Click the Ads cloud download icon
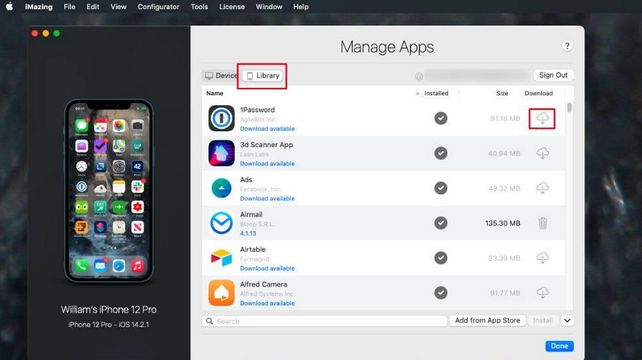 click(x=542, y=188)
